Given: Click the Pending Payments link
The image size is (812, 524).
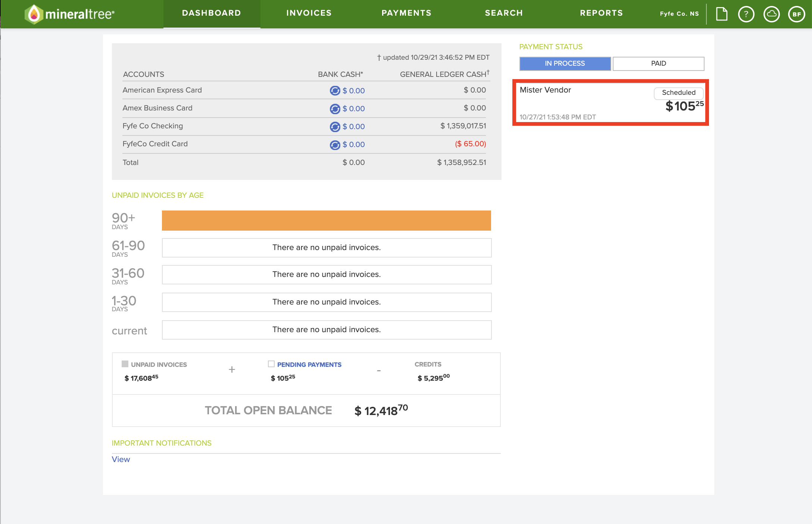Looking at the screenshot, I should tap(309, 365).
